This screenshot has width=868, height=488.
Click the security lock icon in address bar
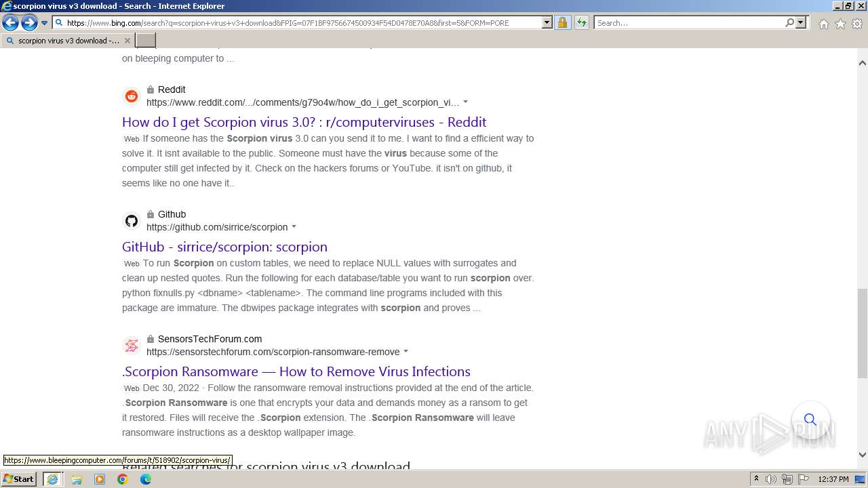[x=562, y=22]
